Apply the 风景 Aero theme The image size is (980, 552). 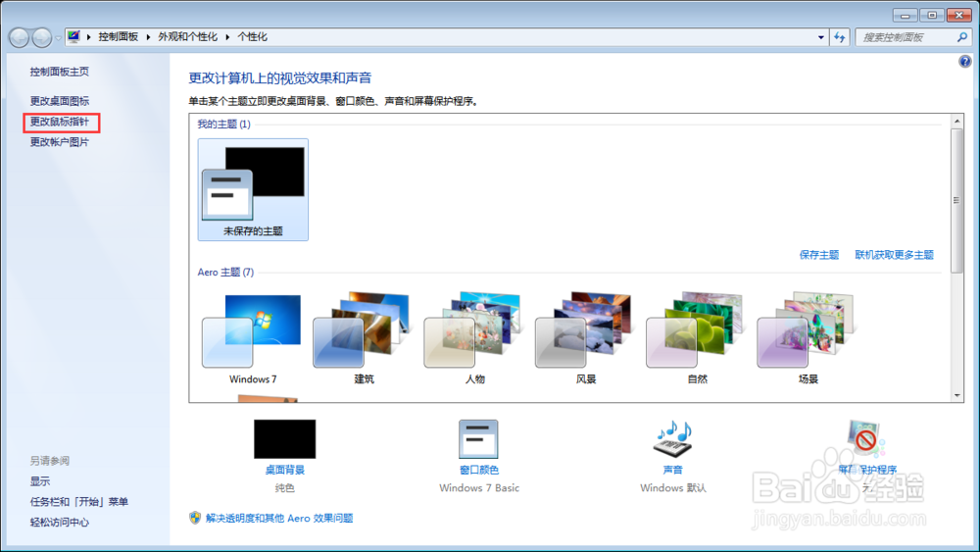click(x=586, y=337)
